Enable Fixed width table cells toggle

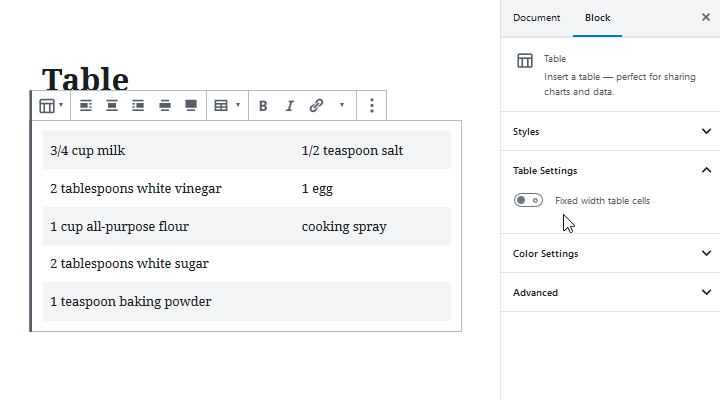[528, 200]
